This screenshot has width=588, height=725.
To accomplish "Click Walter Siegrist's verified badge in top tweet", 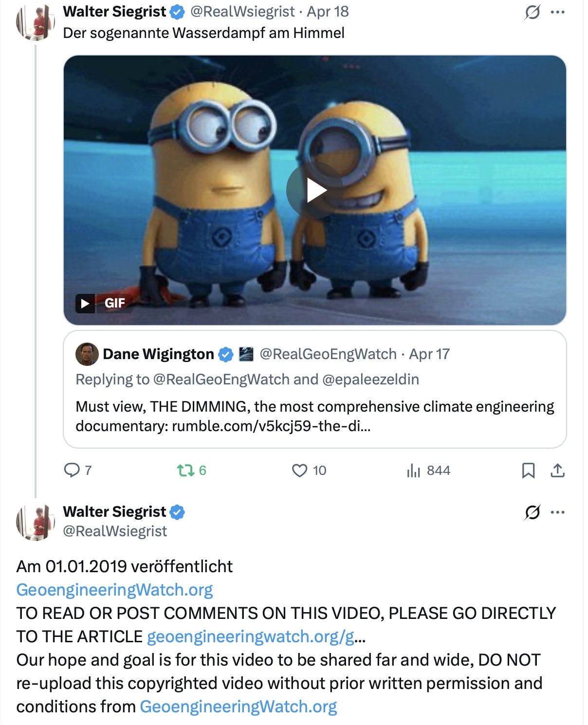I will [177, 12].
